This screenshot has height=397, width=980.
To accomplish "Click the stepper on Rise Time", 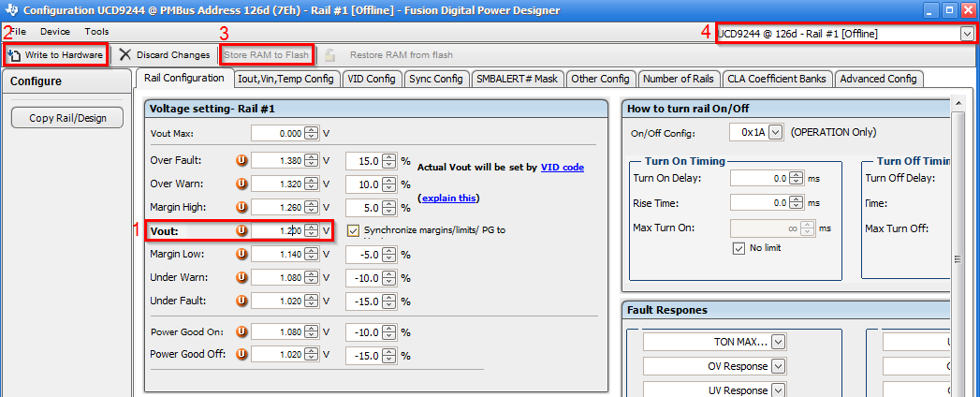I will click(x=796, y=202).
